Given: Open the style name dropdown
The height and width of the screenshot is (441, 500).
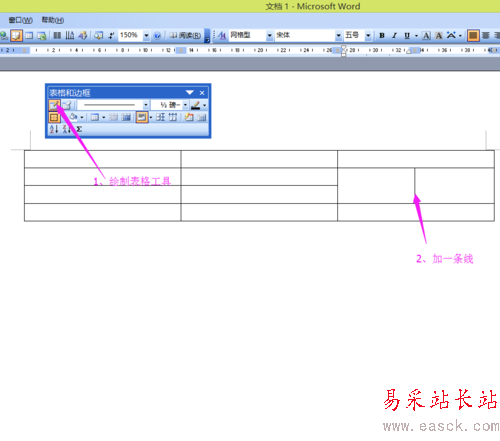Looking at the screenshot, I should (270, 35).
